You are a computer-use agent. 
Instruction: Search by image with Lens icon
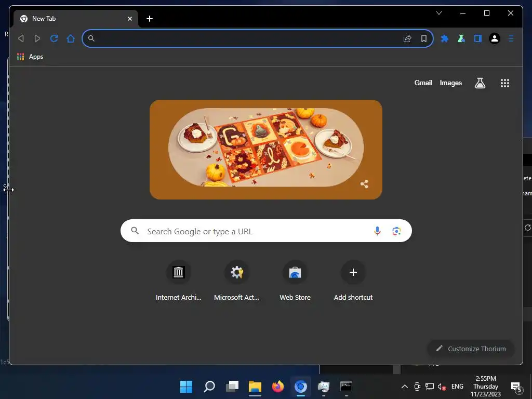396,231
